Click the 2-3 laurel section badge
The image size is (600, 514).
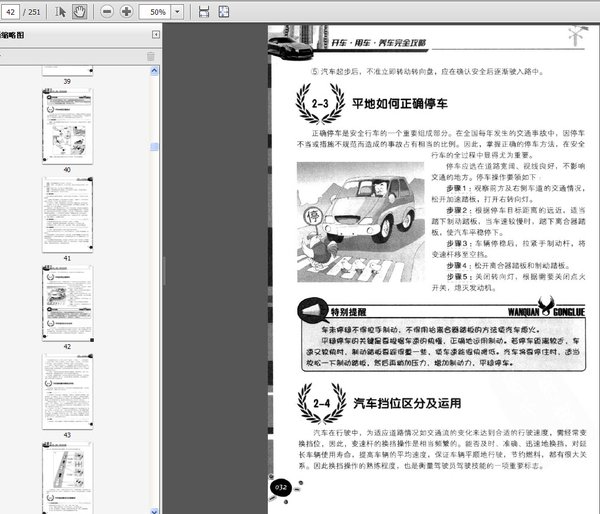[320, 103]
